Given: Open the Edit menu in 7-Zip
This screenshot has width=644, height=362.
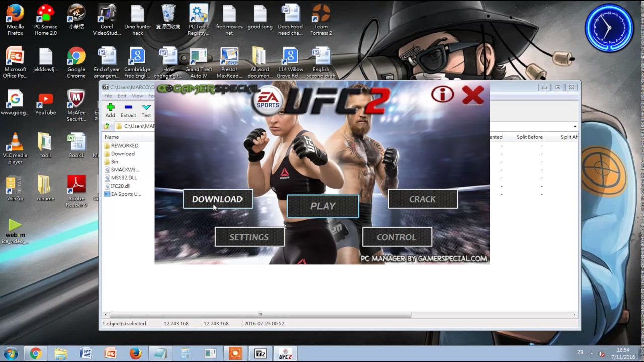Looking at the screenshot, I should (x=122, y=96).
